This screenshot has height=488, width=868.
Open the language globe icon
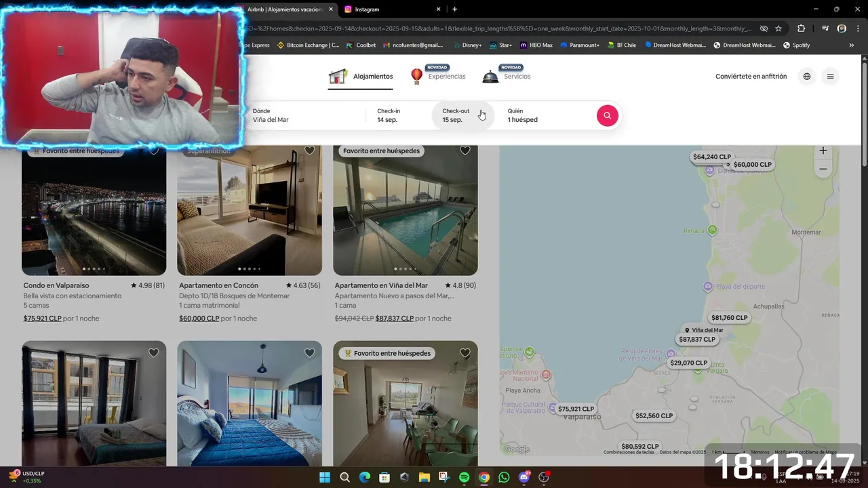click(807, 77)
